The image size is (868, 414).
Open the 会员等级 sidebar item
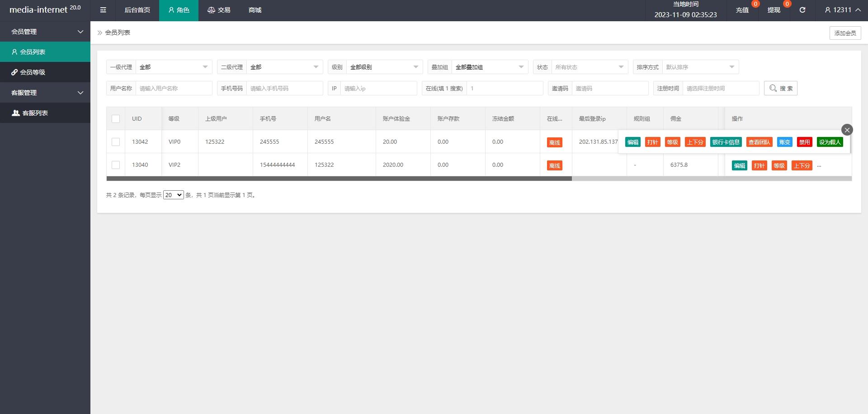[x=45, y=72]
